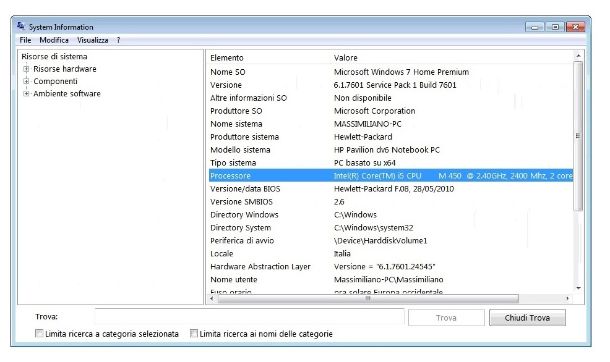Open the ? help menu
The height and width of the screenshot is (362, 610).
point(118,40)
